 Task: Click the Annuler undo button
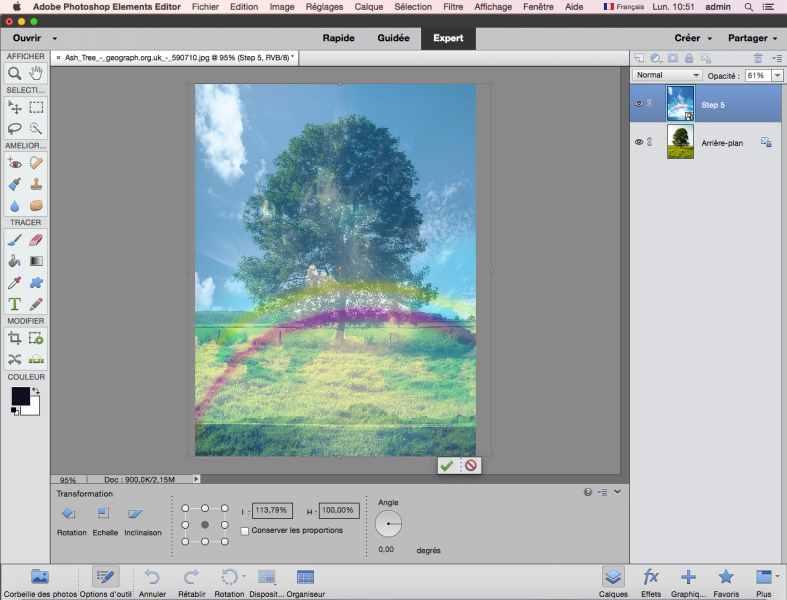(x=152, y=582)
